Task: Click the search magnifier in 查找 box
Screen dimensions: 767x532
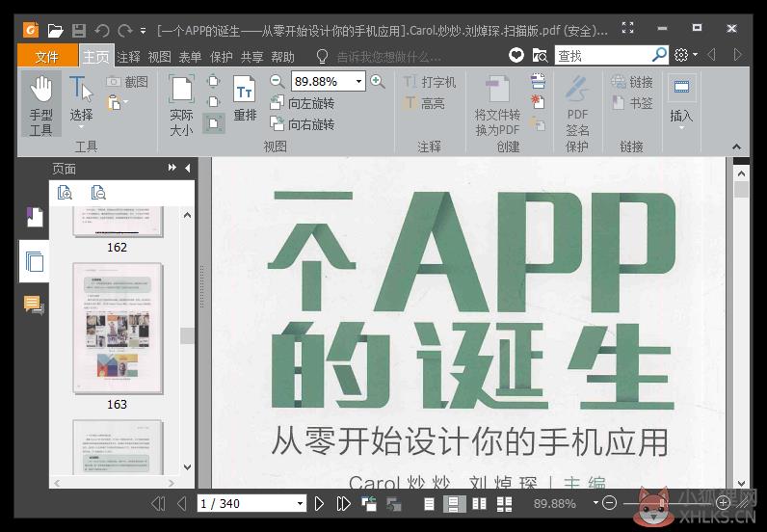Action: click(x=659, y=55)
